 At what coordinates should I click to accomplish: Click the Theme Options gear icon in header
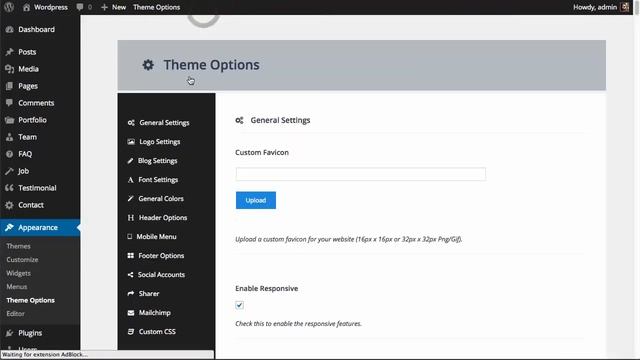tap(148, 64)
